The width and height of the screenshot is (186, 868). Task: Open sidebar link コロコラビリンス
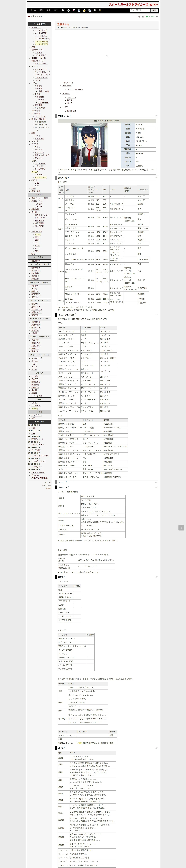pos(39,58)
